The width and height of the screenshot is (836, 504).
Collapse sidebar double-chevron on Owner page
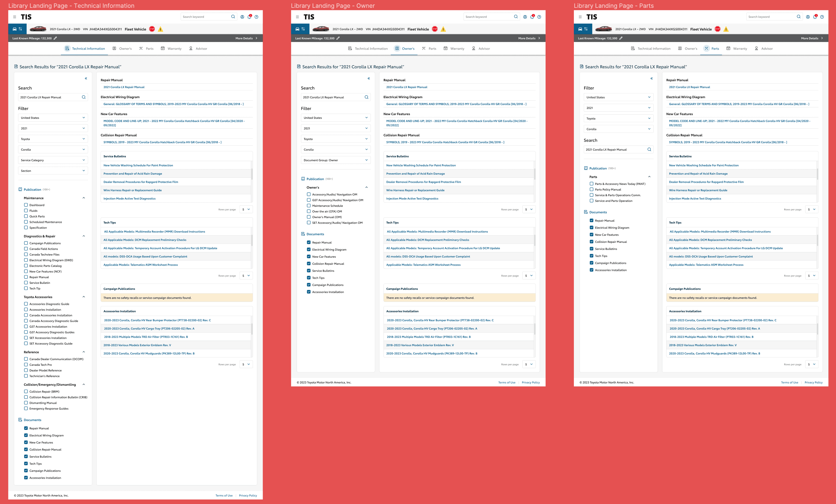pos(368,79)
